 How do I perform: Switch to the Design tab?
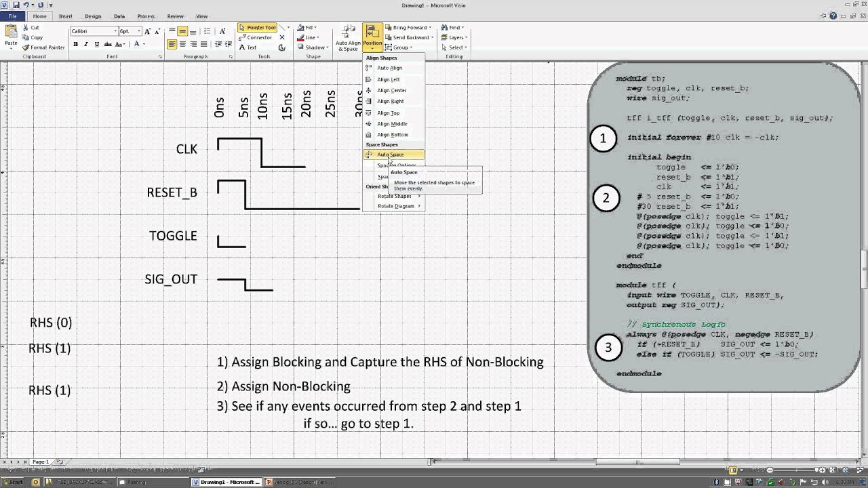(x=93, y=16)
